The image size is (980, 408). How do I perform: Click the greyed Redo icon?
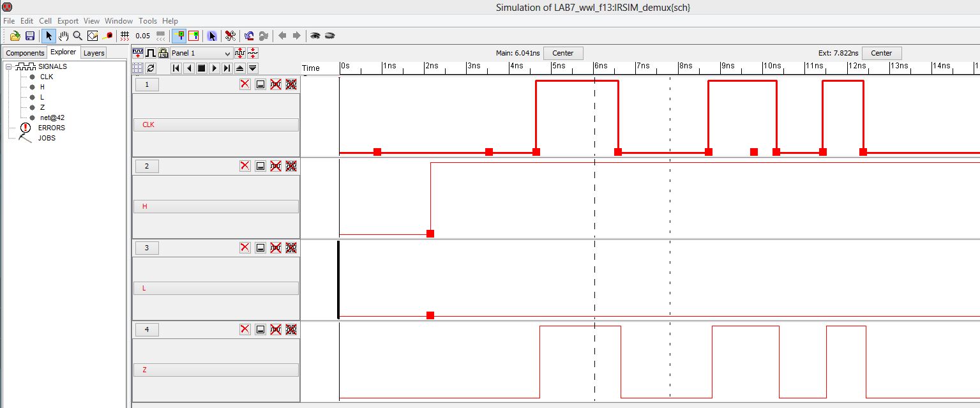pyautogui.click(x=264, y=36)
